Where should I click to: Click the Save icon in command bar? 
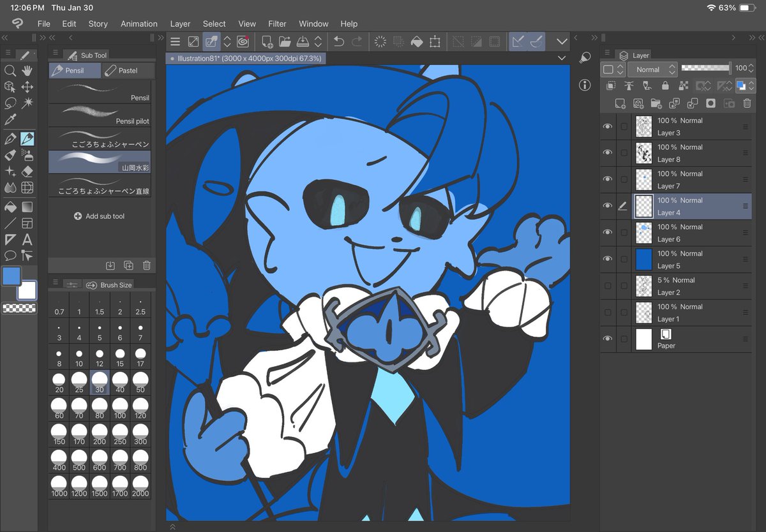(x=303, y=41)
